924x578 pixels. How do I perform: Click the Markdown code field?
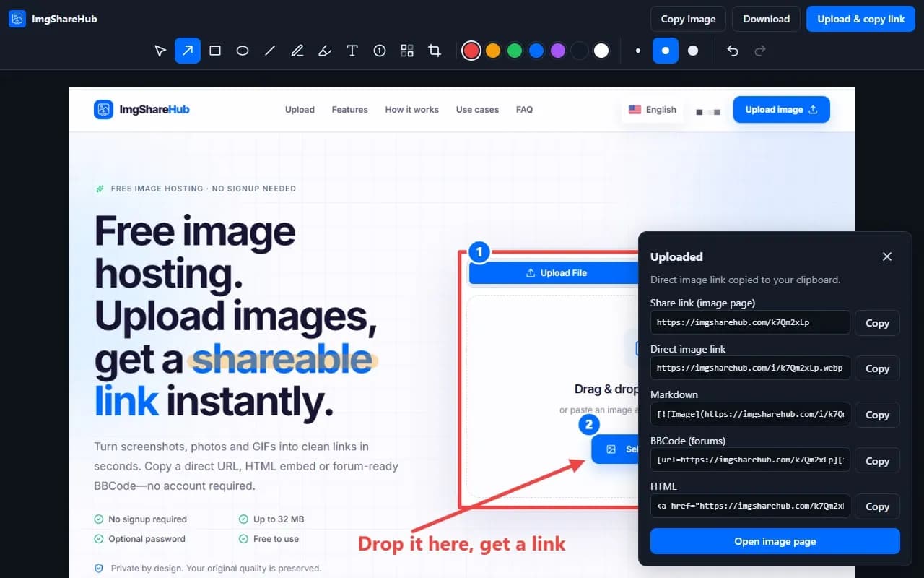coord(750,414)
